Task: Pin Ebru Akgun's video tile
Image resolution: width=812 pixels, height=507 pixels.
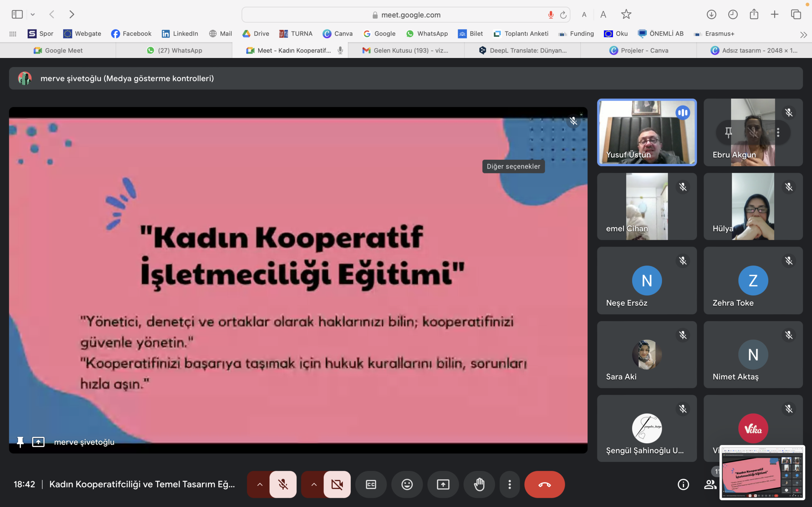Action: click(728, 132)
